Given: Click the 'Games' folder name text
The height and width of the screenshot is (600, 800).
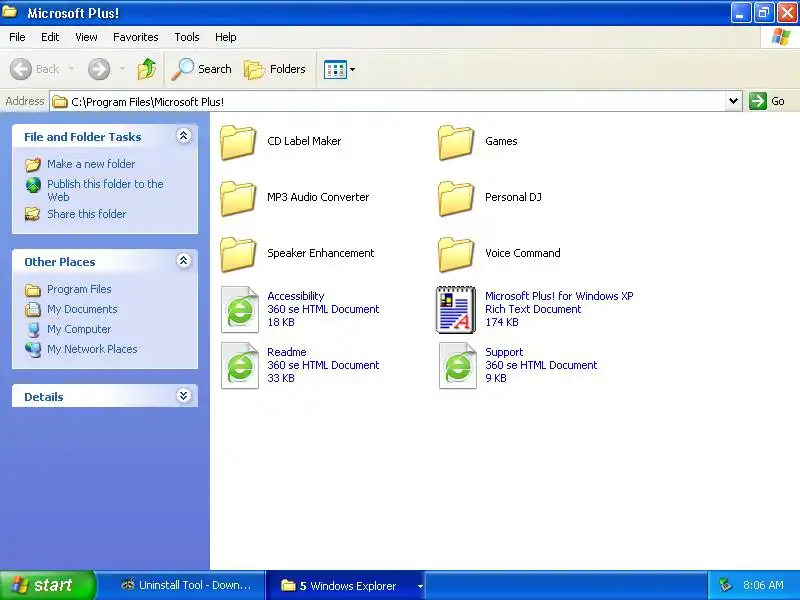Looking at the screenshot, I should click(x=501, y=141).
